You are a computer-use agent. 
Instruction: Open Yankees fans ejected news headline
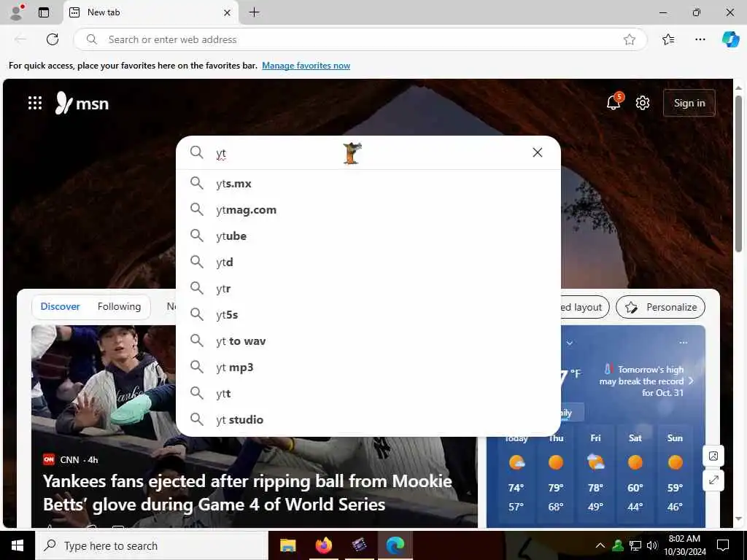click(247, 493)
